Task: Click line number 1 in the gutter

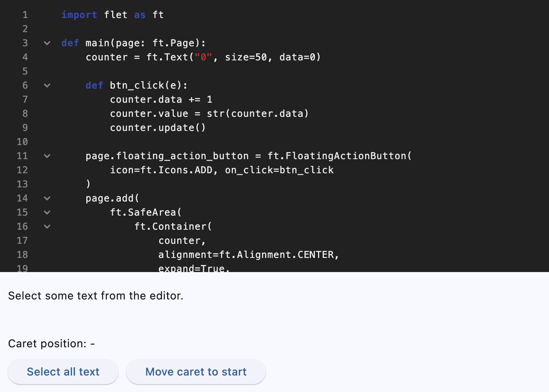Action: tap(25, 15)
